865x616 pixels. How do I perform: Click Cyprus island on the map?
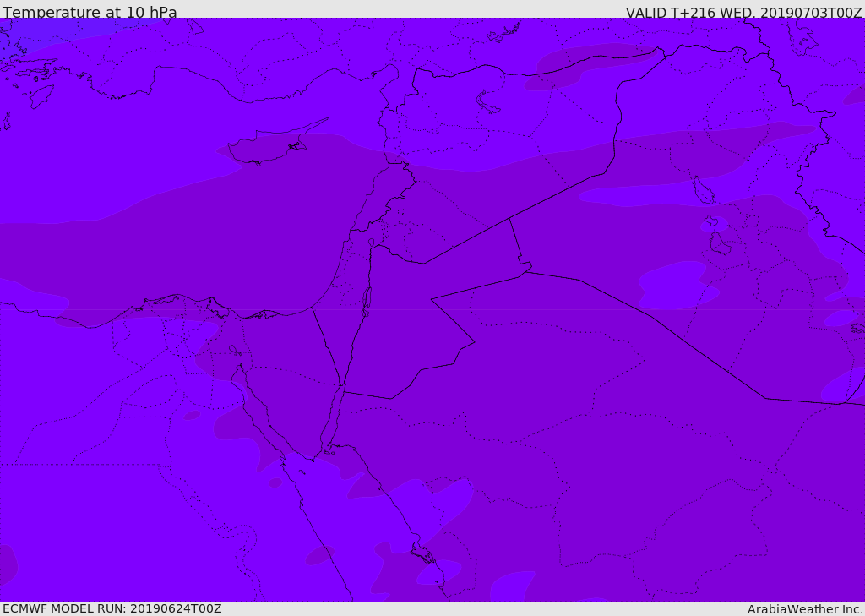[x=273, y=144]
